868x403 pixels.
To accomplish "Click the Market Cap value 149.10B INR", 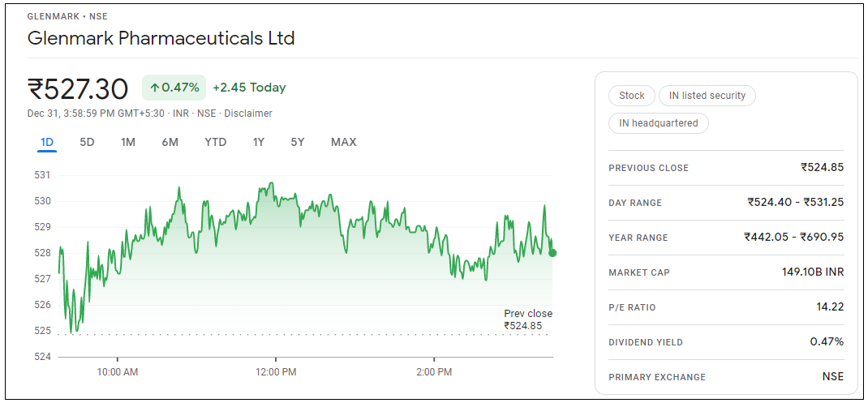I will coord(812,272).
